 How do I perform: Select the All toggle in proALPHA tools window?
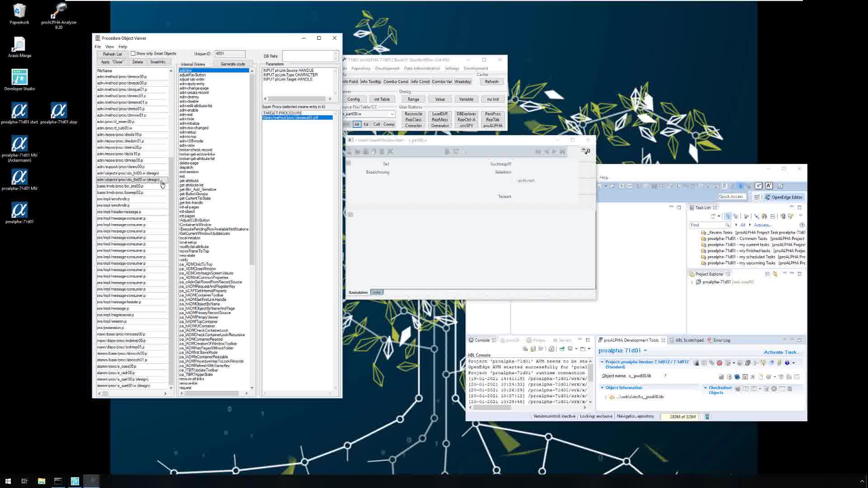(357, 124)
